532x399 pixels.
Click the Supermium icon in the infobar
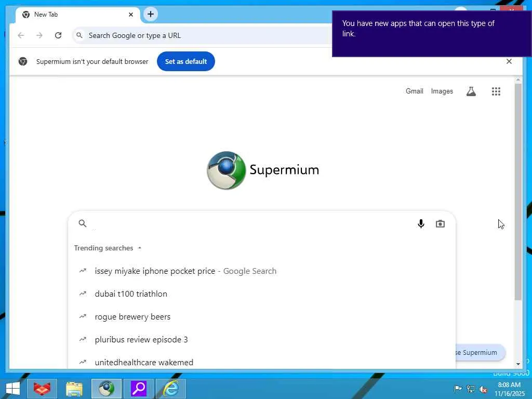coord(23,61)
